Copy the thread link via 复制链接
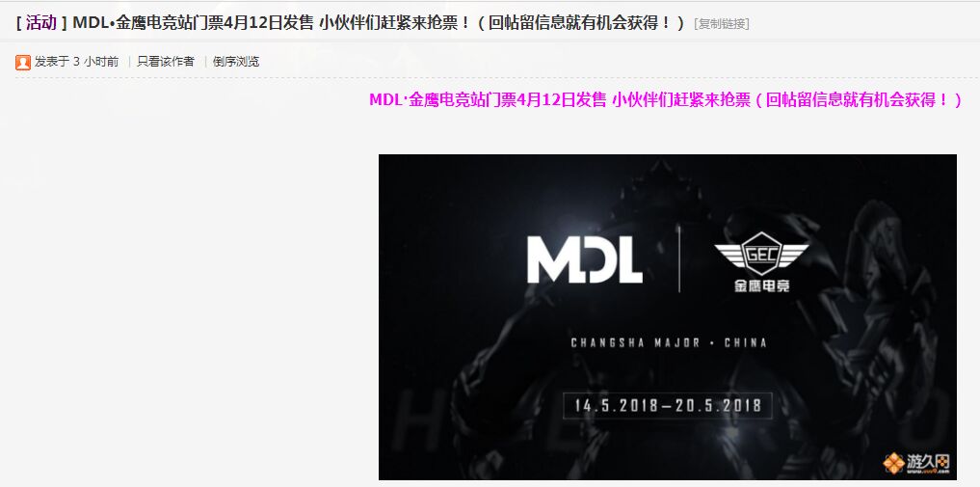The width and height of the screenshot is (980, 487). click(x=721, y=24)
